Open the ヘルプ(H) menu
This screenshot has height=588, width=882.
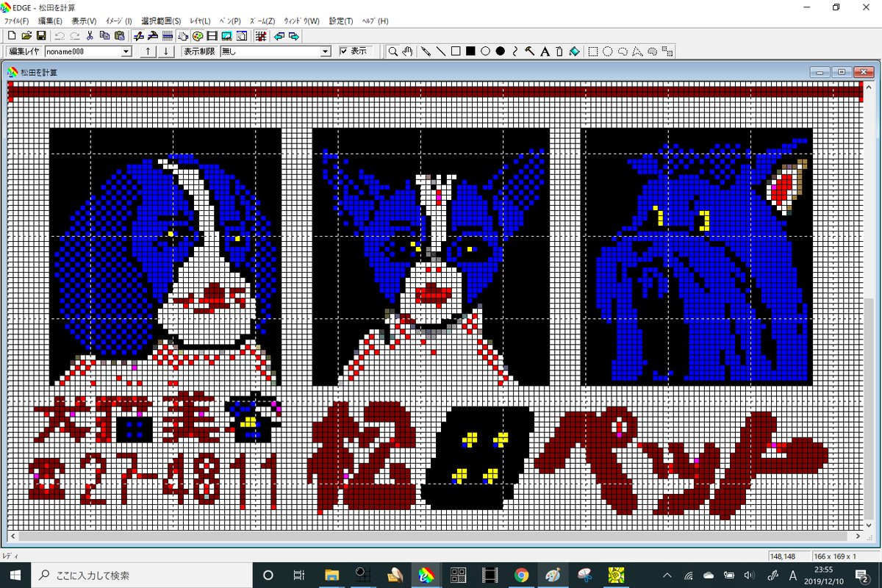[375, 21]
